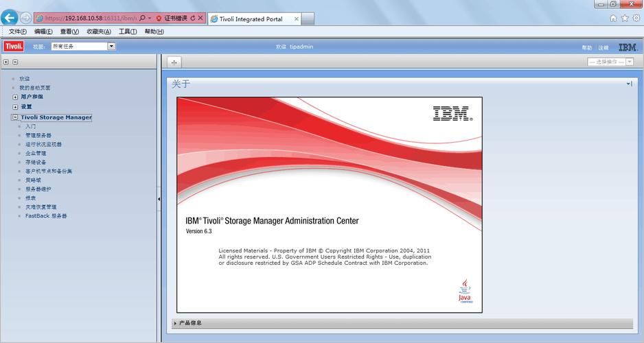Click the 帮助 link in the banner
The width and height of the screenshot is (644, 343).
[x=587, y=47]
